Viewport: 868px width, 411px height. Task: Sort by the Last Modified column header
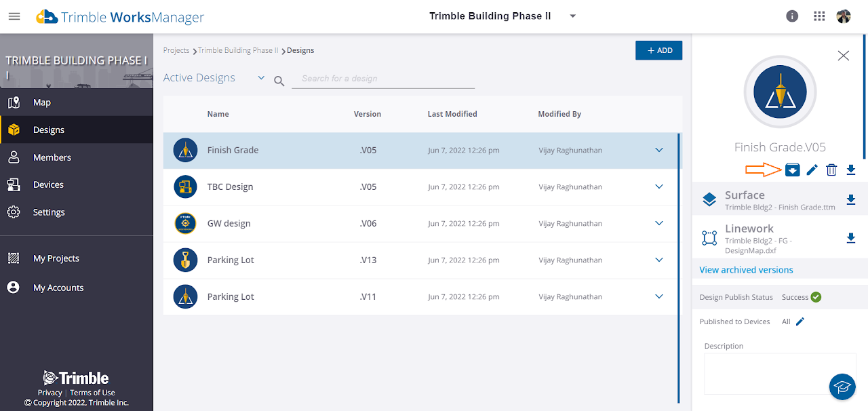452,114
